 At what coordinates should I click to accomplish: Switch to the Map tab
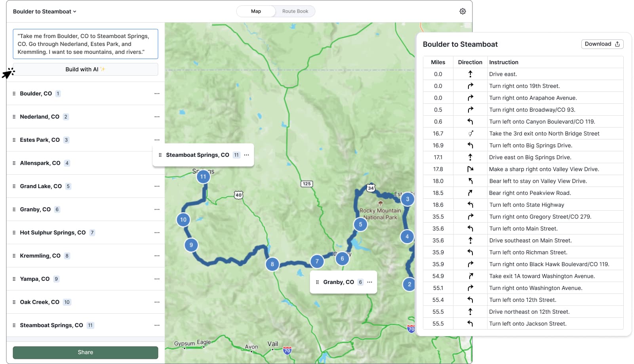click(x=256, y=11)
